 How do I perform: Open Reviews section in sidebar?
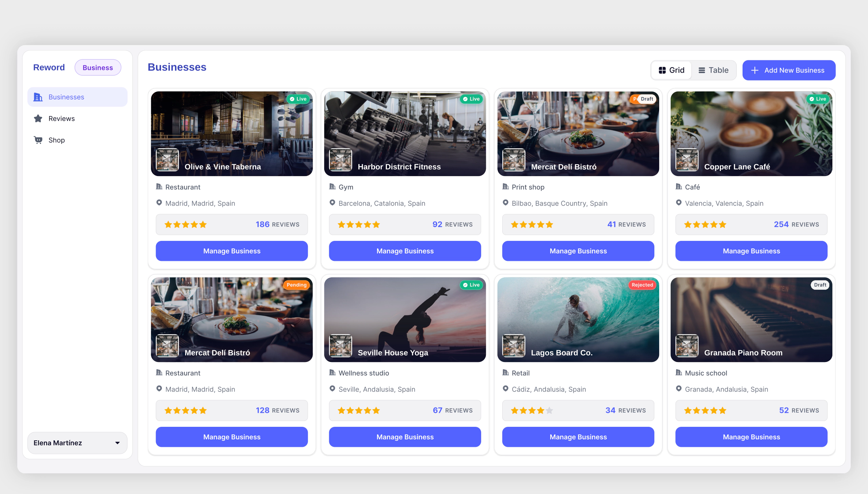61,118
